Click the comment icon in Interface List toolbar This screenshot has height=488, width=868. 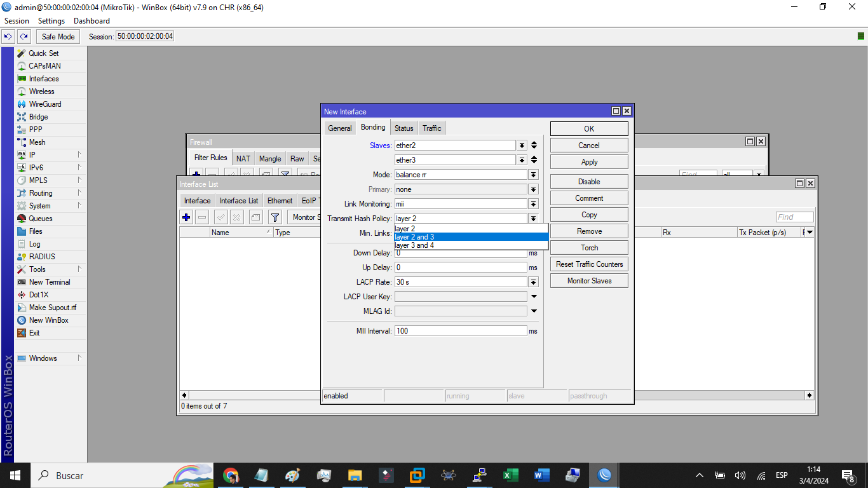pyautogui.click(x=255, y=217)
